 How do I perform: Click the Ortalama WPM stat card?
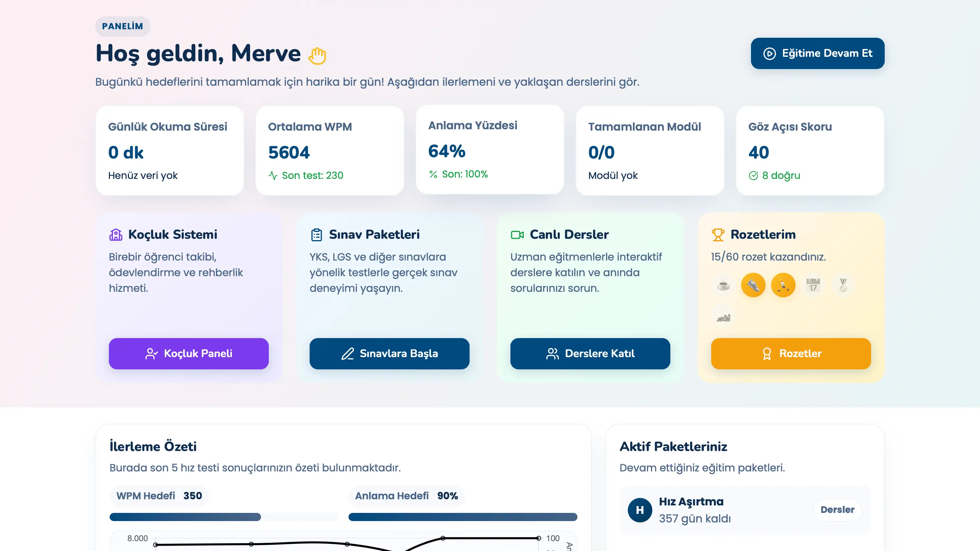[x=329, y=151]
